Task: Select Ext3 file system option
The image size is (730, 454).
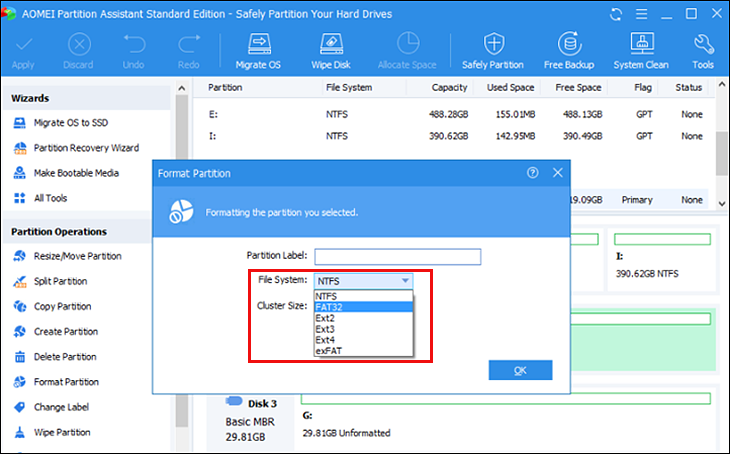Action: (x=363, y=329)
